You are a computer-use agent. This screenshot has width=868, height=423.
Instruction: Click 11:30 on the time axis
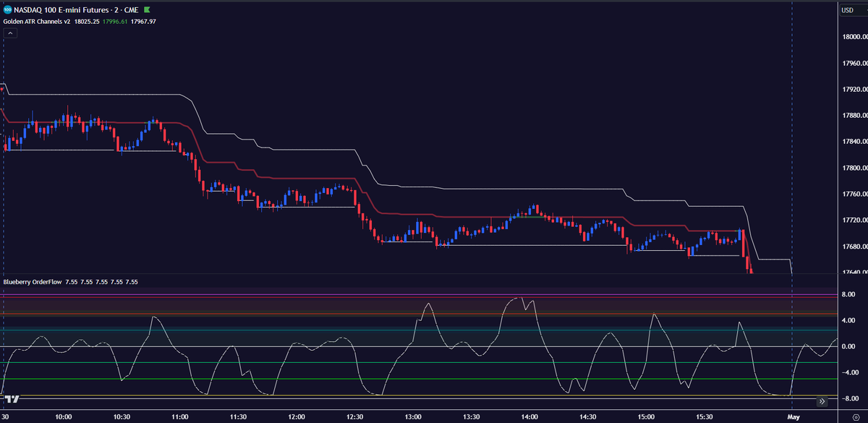(238, 417)
